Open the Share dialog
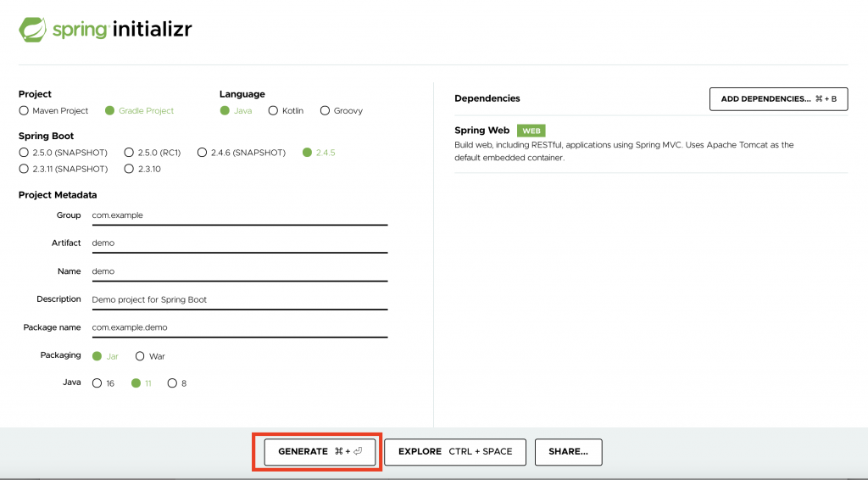The image size is (868, 480). (x=569, y=452)
